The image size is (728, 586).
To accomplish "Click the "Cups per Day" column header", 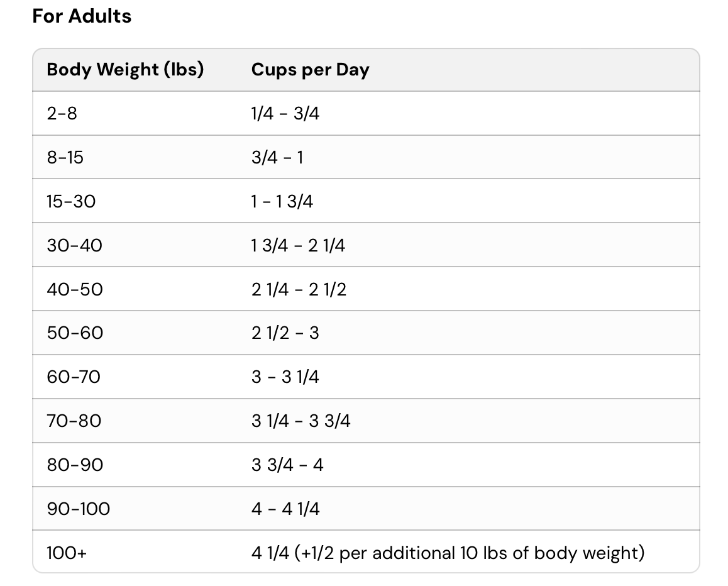I will (310, 70).
